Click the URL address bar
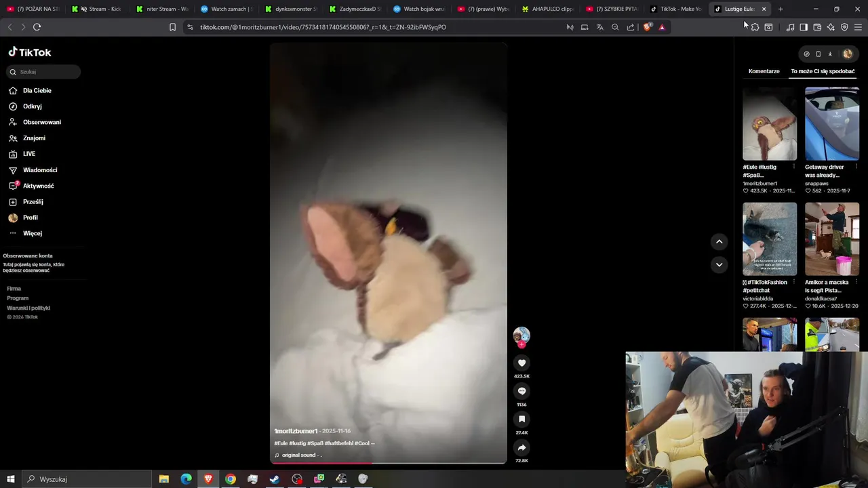The width and height of the screenshot is (868, 488). click(323, 27)
